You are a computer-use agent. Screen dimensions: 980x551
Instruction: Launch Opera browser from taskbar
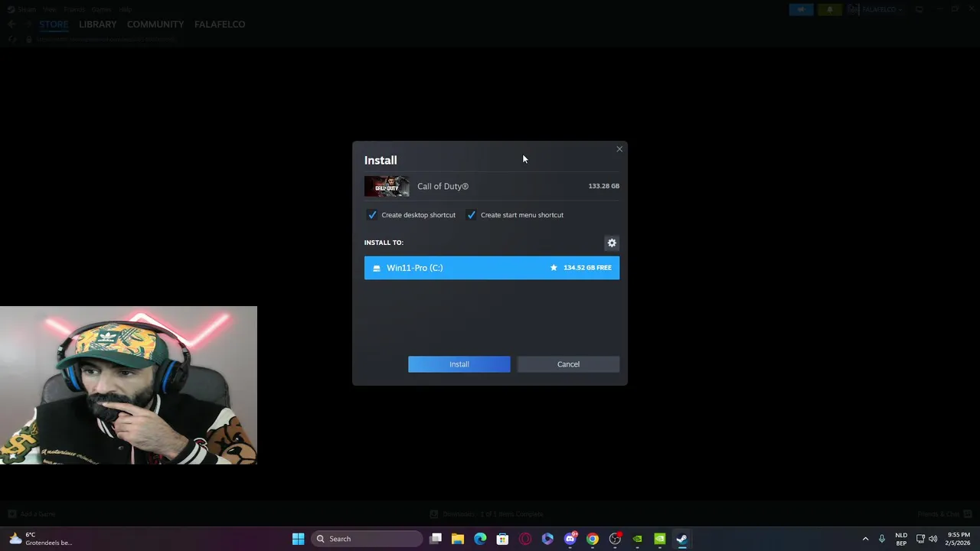[525, 539]
